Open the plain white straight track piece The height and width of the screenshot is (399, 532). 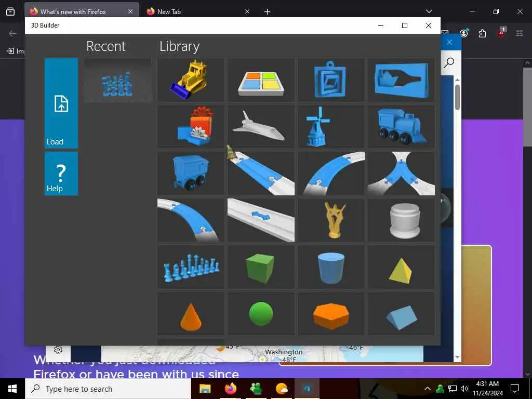coord(261,220)
